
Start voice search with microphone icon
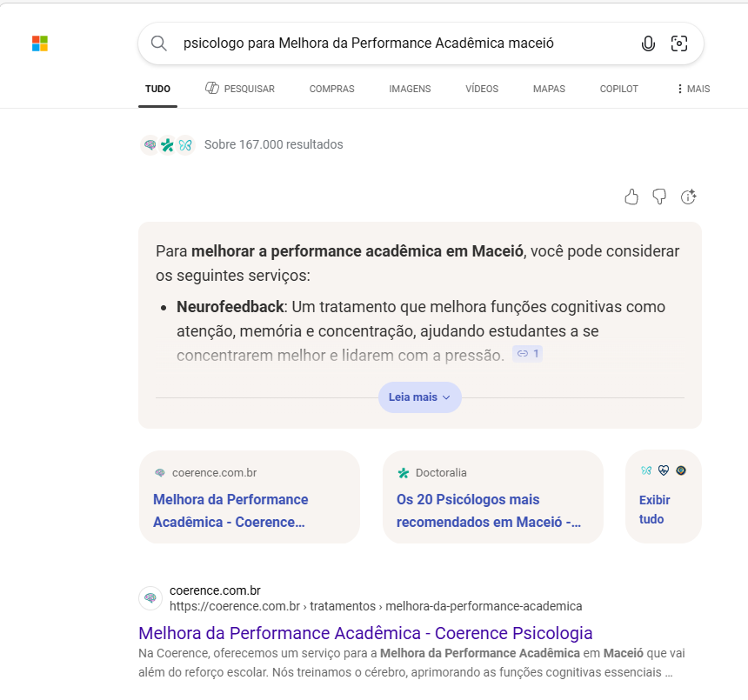[648, 43]
